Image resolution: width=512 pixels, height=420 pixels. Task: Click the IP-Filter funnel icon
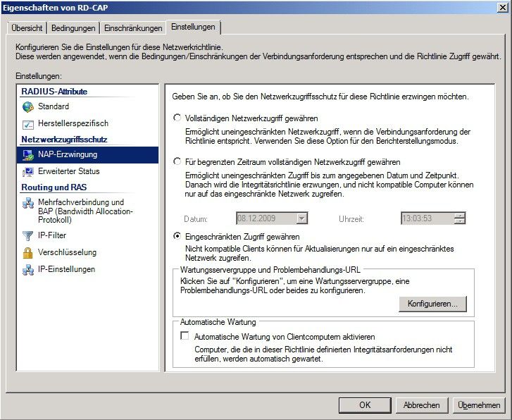[28, 235]
